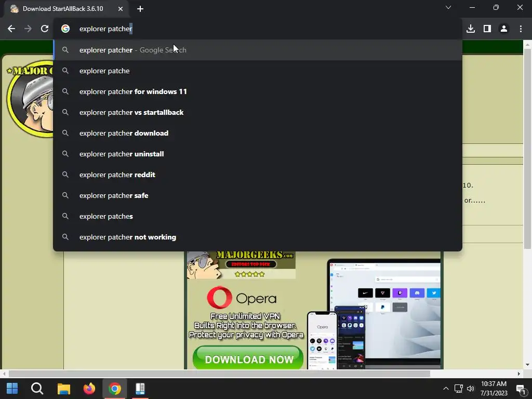Image resolution: width=532 pixels, height=399 pixels.
Task: Open a new tab with the plus button
Action: point(140,9)
